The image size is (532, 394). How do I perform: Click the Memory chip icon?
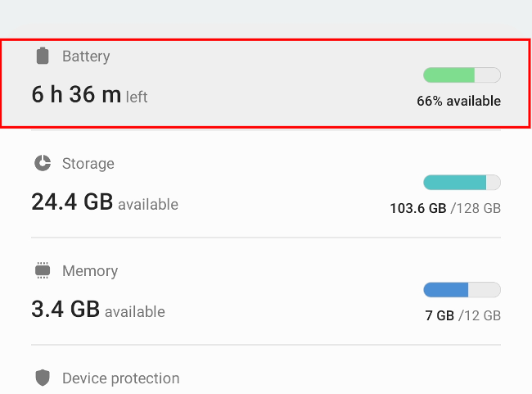click(43, 270)
